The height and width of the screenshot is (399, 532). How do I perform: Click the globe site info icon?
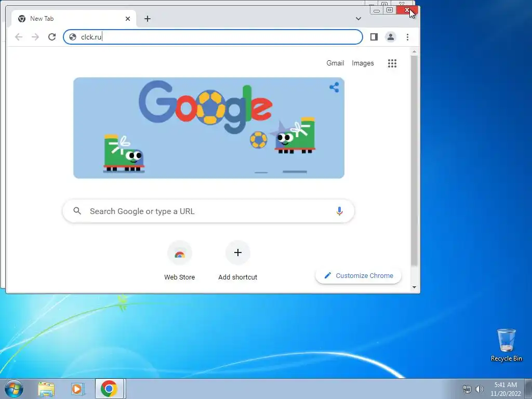click(73, 37)
